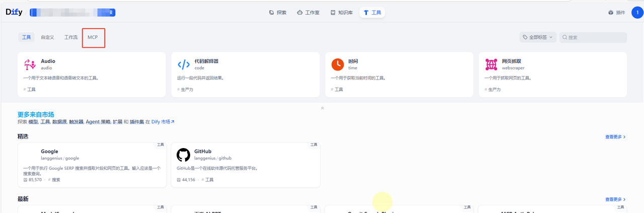Screen dimensions: 644x213
Task: Open the GitHub plugin card title
Action: (203, 152)
